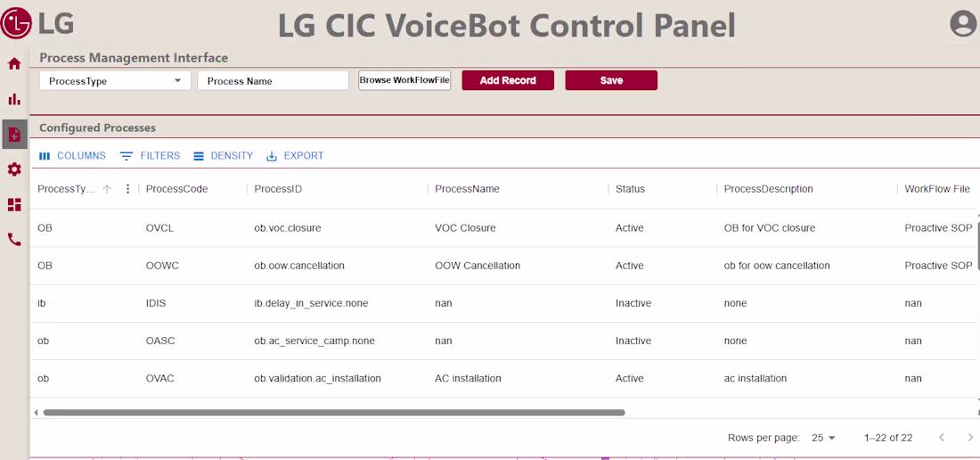The width and height of the screenshot is (980, 460).
Task: Click the ob.validation.ac_installation cell
Action: (317, 378)
